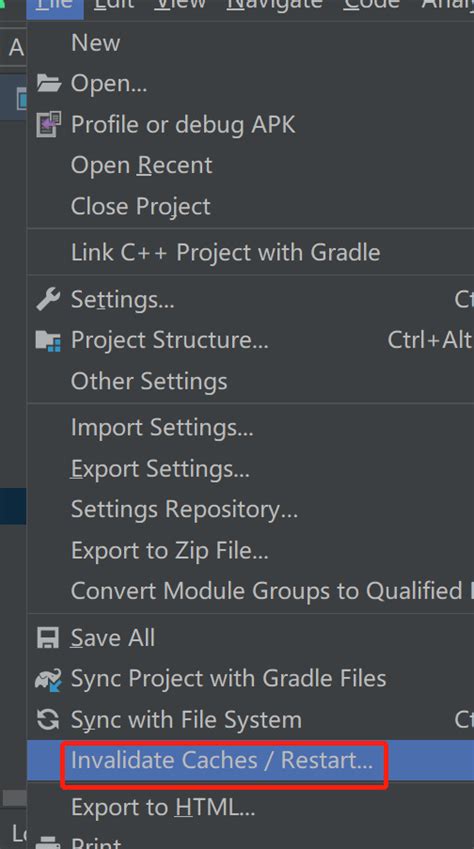Choose Export to HTML option
The width and height of the screenshot is (474, 849).
(251, 808)
